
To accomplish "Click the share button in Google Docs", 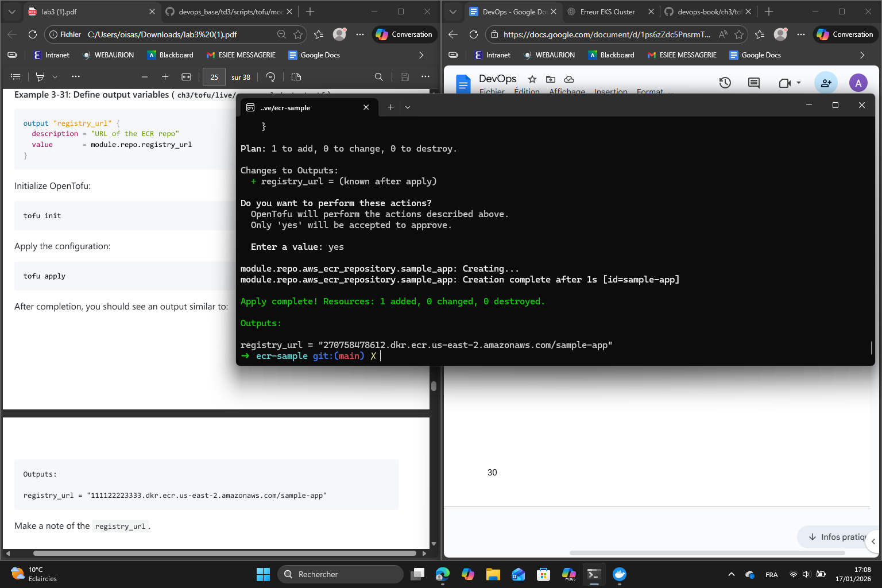I will point(826,83).
